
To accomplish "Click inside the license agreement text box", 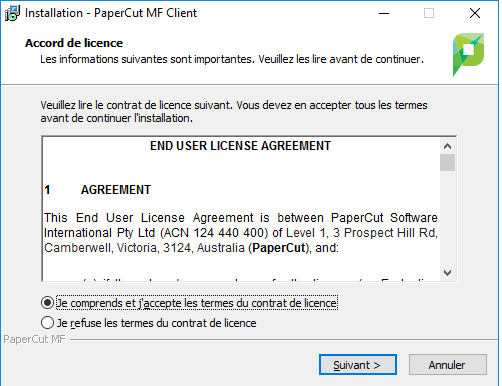I will [x=241, y=209].
